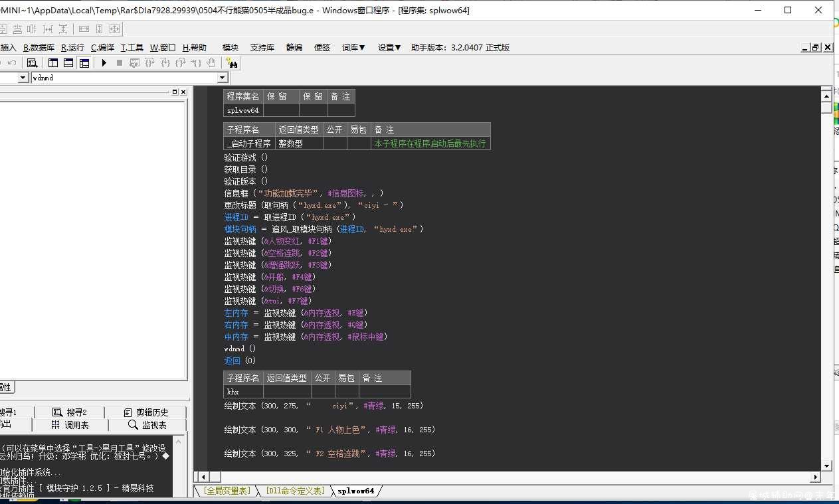Open the wdnmd subroutine dropdown
The image size is (839, 504).
pyautogui.click(x=223, y=78)
